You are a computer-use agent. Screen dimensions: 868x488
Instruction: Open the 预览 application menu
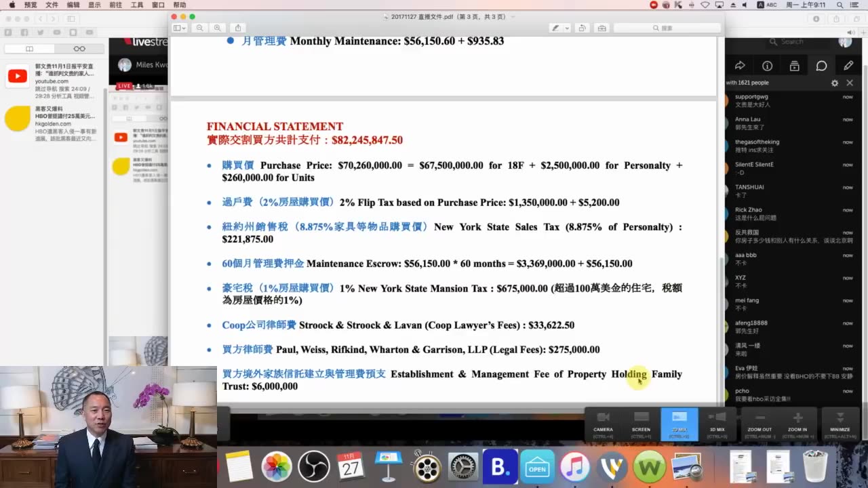coord(31,5)
